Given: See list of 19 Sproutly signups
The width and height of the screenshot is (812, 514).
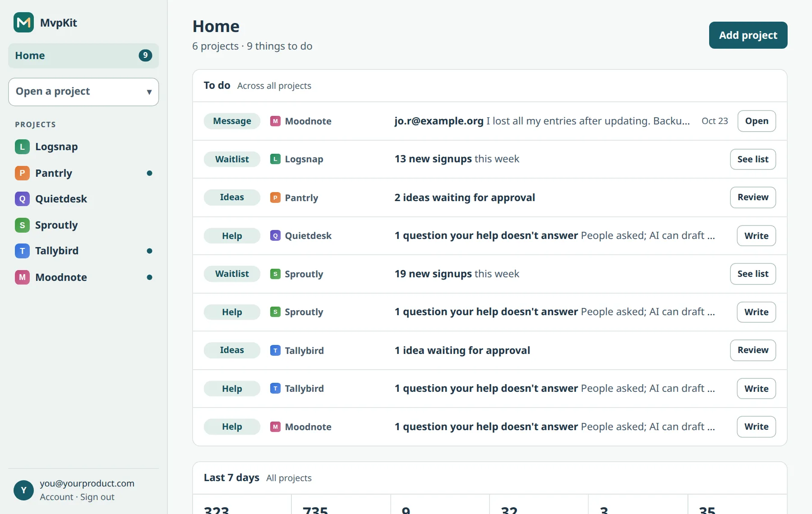Looking at the screenshot, I should point(753,274).
